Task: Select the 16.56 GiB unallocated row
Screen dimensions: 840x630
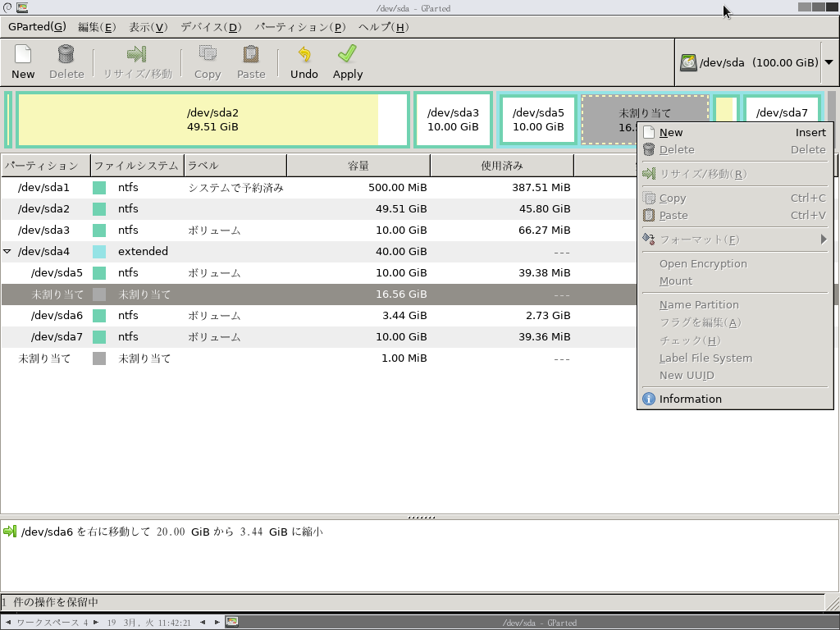Action: [319, 294]
